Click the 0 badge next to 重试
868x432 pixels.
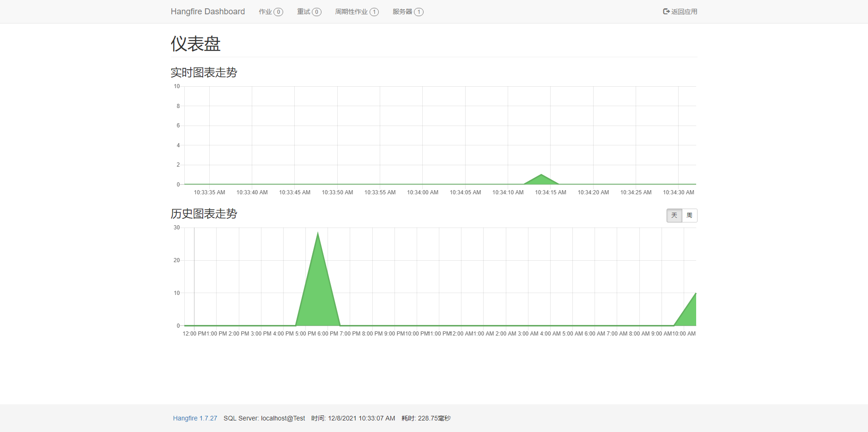point(317,12)
